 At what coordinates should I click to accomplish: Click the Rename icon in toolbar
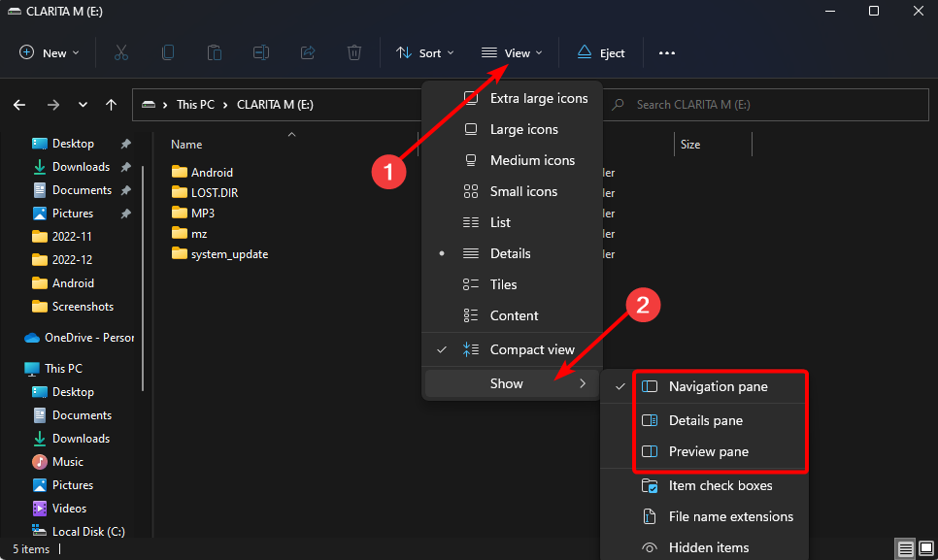tap(261, 52)
